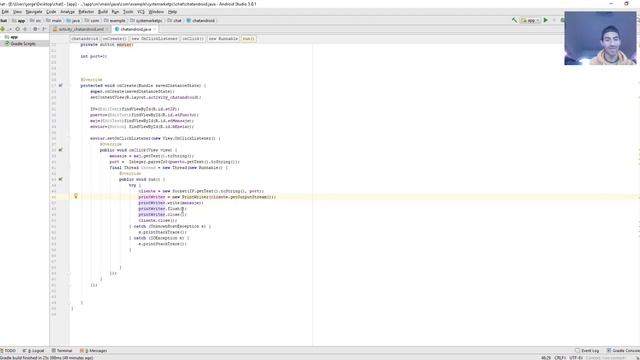Image resolution: width=640 pixels, height=360 pixels.
Task: Click the yellow lightbulb intention icon
Action: point(76,196)
